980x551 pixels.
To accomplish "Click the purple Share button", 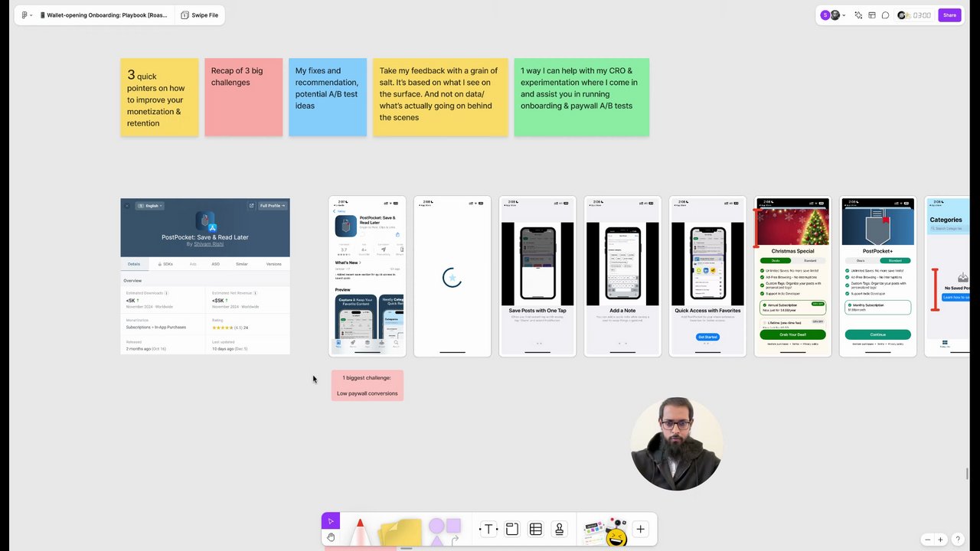I will 949,15.
